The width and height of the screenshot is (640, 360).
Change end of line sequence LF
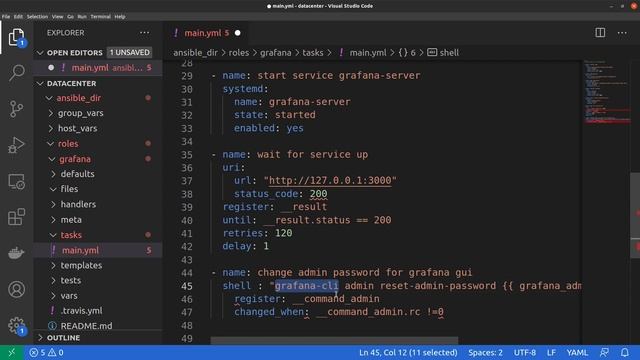[551, 352]
